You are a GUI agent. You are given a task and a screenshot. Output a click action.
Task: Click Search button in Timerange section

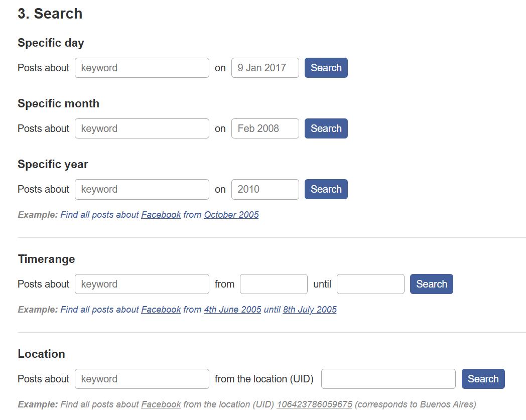point(431,284)
